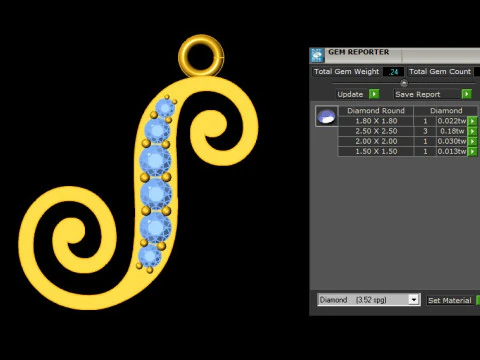
Task: Click the green arrow on the 2.00 X 2.00 row
Action: coord(472,141)
